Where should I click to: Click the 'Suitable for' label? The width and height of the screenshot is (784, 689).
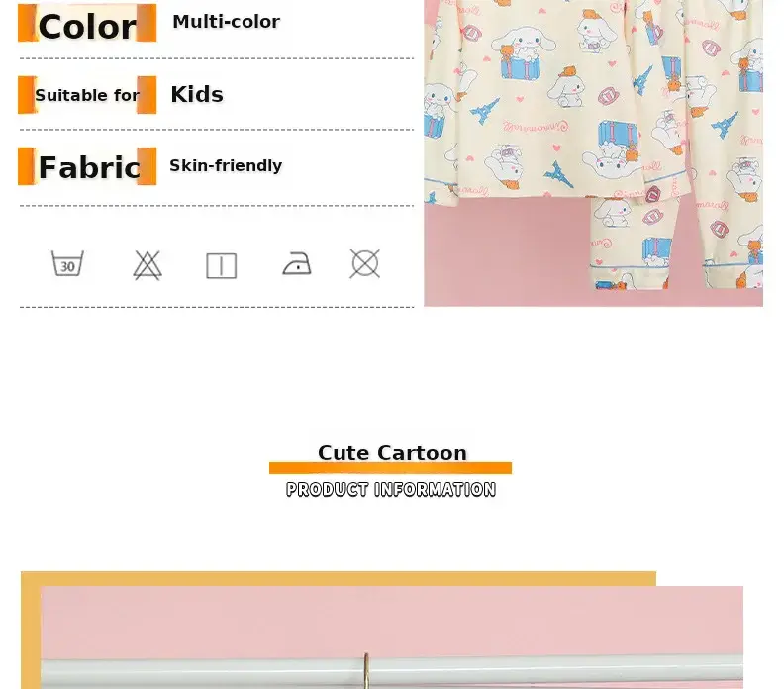pyautogui.click(x=87, y=95)
